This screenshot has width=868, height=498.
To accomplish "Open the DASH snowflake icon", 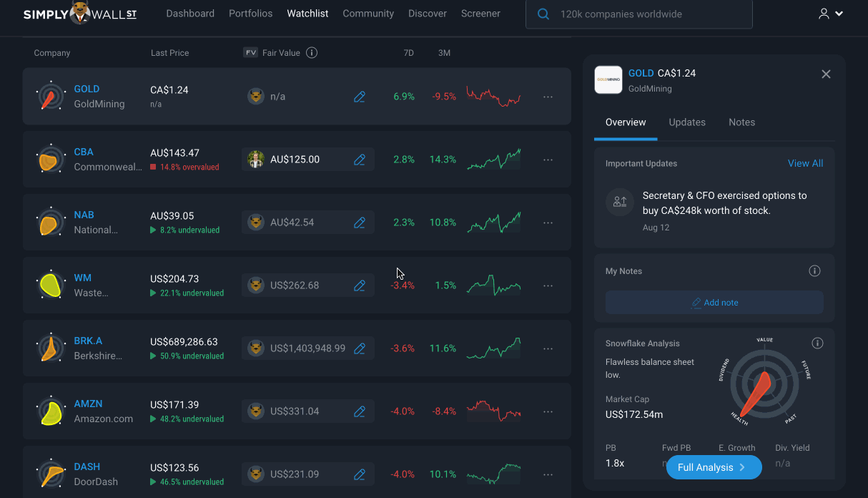I will point(51,474).
